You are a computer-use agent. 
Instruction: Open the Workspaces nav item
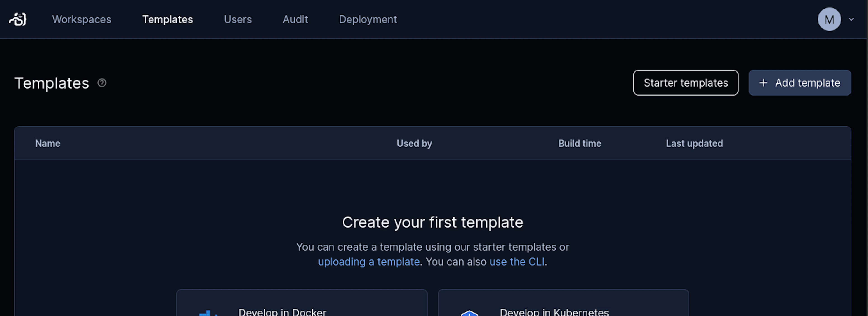point(82,19)
